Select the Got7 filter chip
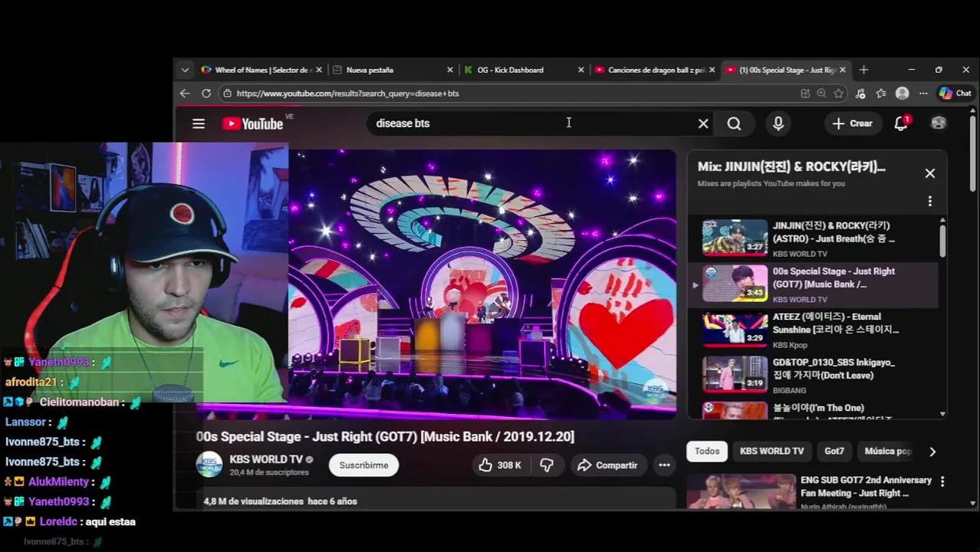 [x=834, y=452]
